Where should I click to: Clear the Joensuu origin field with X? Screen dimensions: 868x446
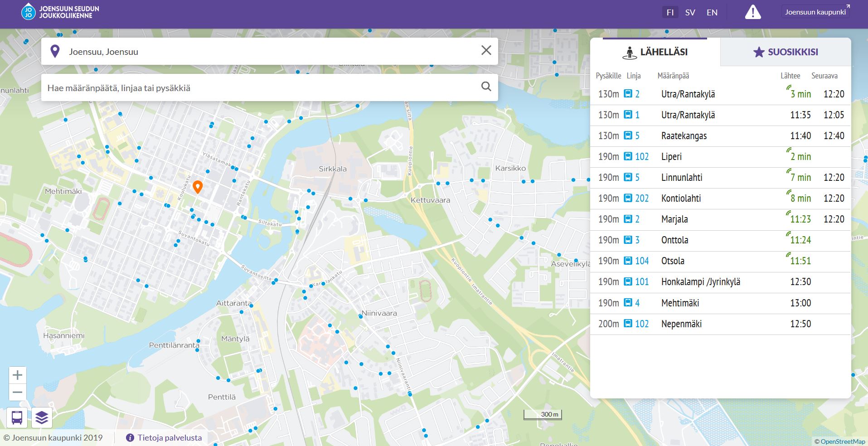click(486, 50)
